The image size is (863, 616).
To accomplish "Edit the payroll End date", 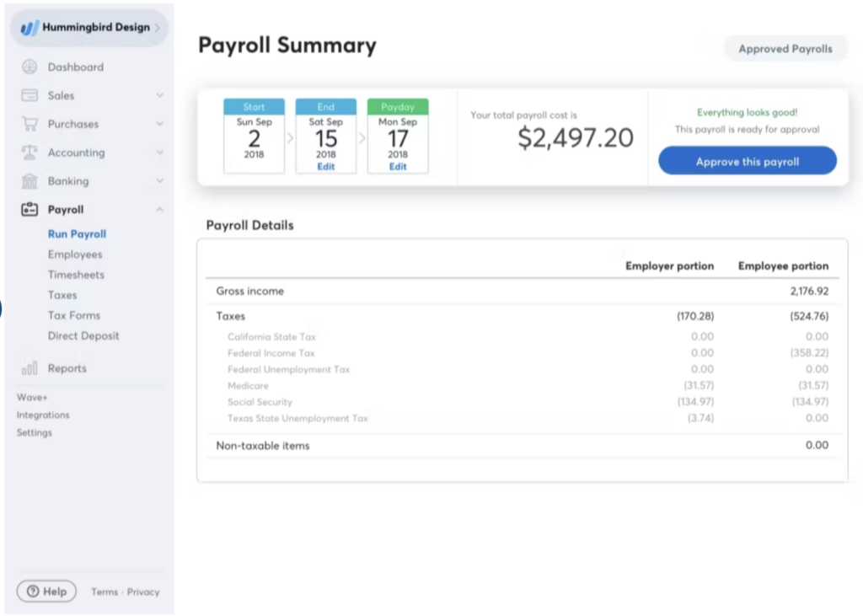I will (325, 166).
